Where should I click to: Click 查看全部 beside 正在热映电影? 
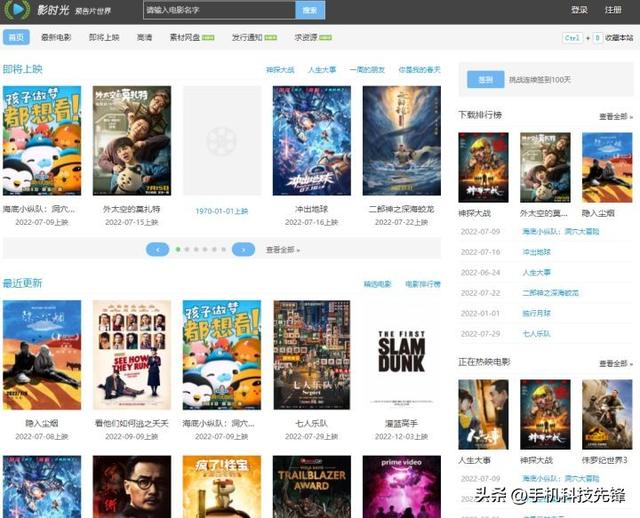616,364
